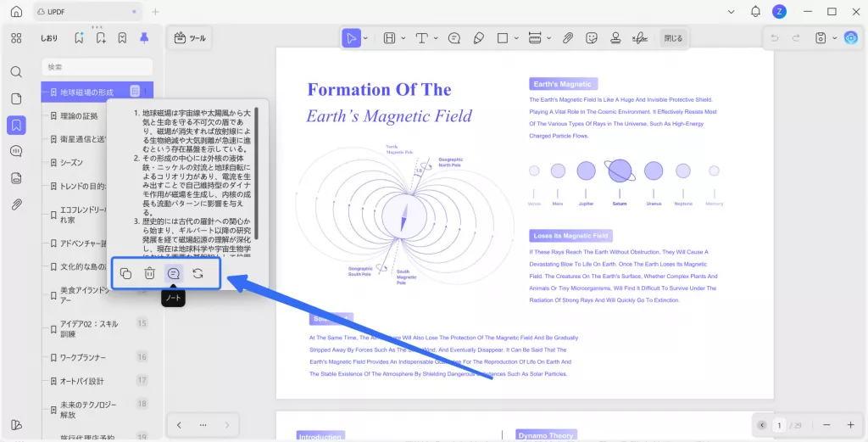Viewport: 868px width, 442px height.
Task: Toggle the pin icon in bookmark panel
Action: [x=144, y=38]
